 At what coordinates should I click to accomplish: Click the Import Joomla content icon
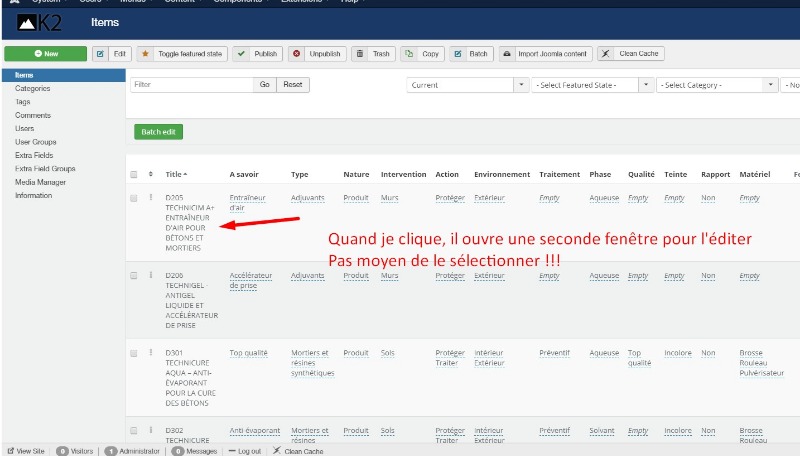coord(507,54)
